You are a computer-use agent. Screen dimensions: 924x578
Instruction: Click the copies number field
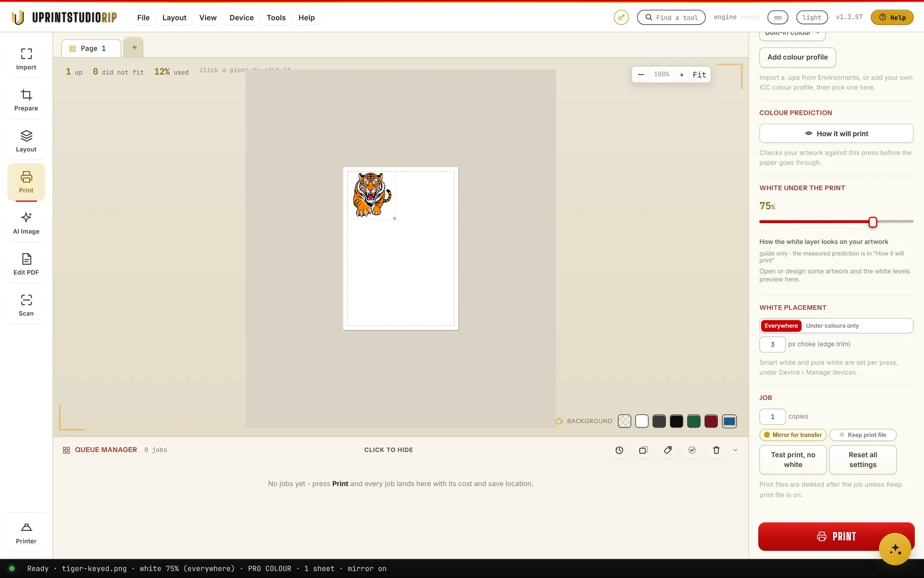click(x=772, y=417)
